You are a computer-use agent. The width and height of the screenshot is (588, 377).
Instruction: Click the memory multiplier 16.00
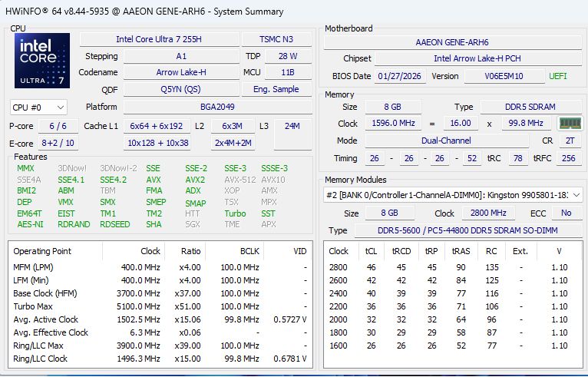pos(461,123)
